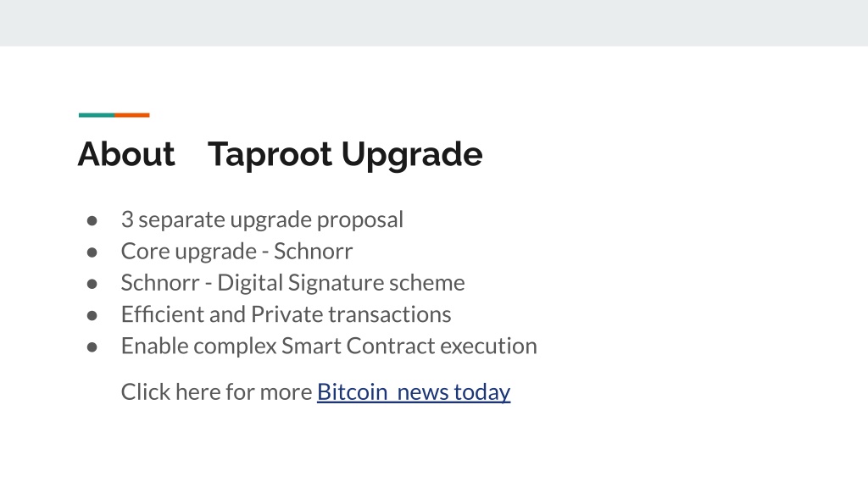This screenshot has width=868, height=488.
Task: Click bullet dot before Enable complex Smart Contract
Action: click(x=92, y=347)
